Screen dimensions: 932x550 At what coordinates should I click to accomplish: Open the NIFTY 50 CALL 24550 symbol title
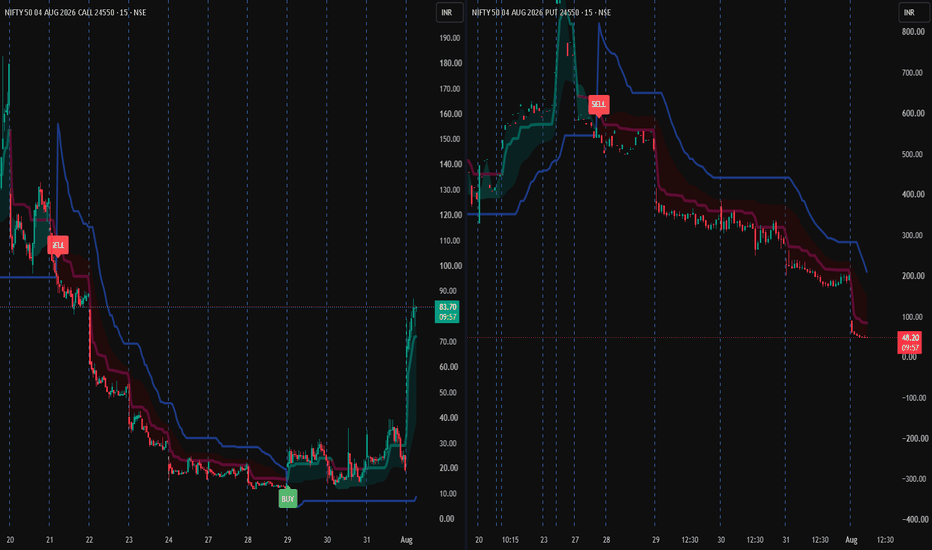75,12
